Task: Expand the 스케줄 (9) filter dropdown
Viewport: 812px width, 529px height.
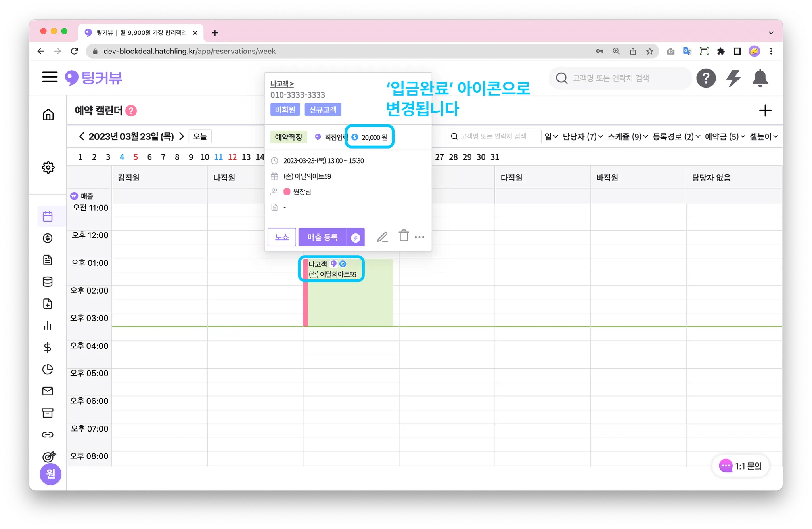Action: coord(628,136)
